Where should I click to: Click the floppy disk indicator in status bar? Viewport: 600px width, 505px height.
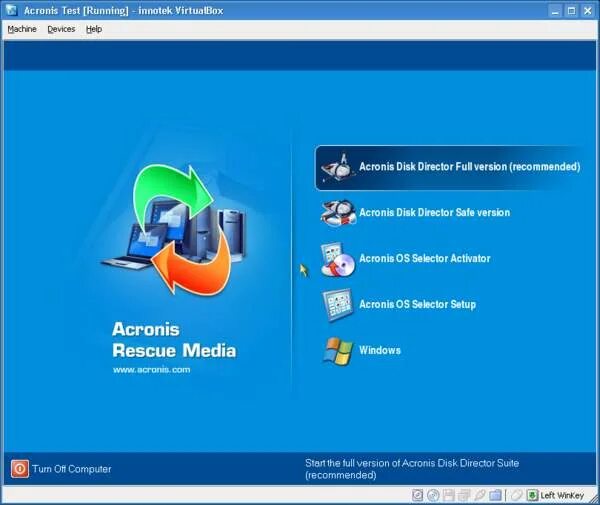click(x=448, y=495)
